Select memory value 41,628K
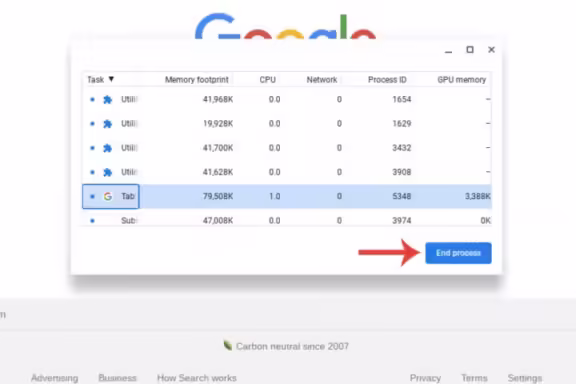Image resolution: width=576 pixels, height=384 pixels. [x=218, y=172]
